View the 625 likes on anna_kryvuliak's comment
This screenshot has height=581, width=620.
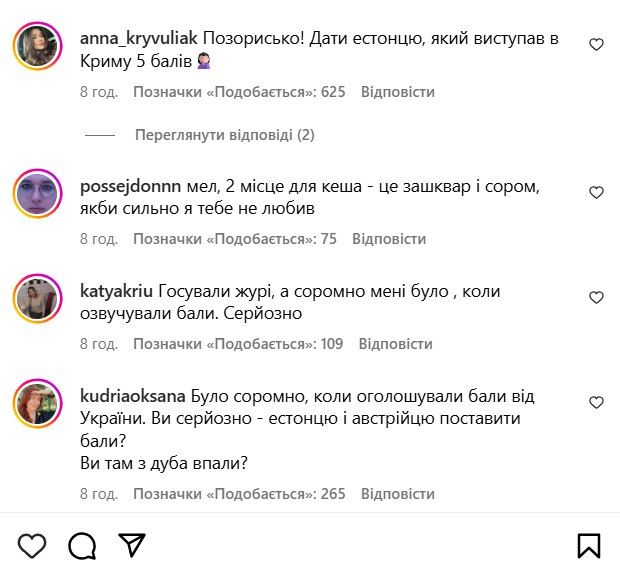click(x=239, y=92)
